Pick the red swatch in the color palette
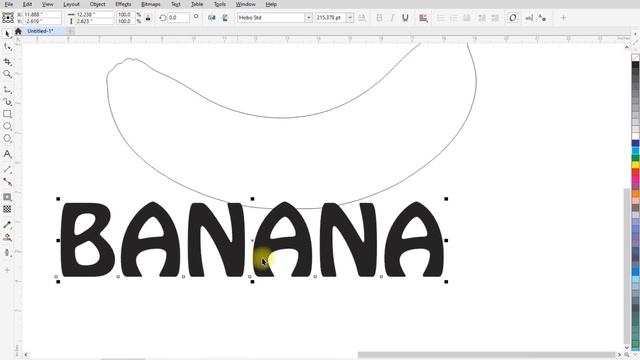640x360 pixels. (636, 172)
